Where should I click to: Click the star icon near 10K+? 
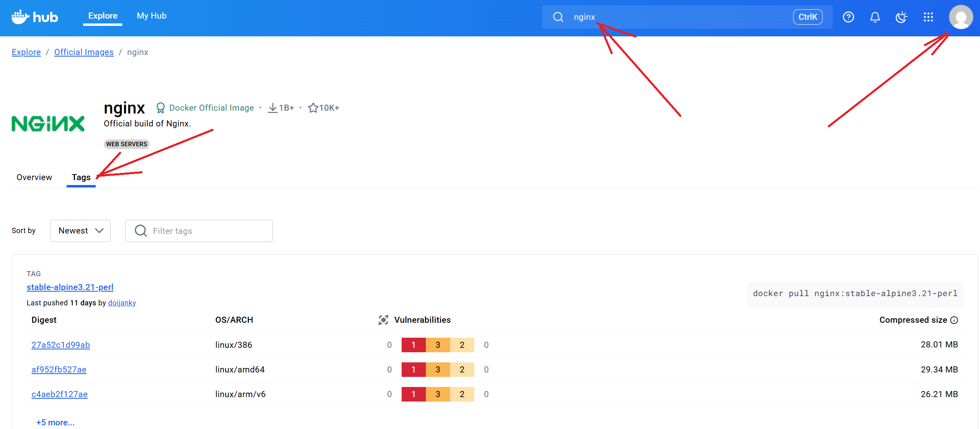[313, 108]
